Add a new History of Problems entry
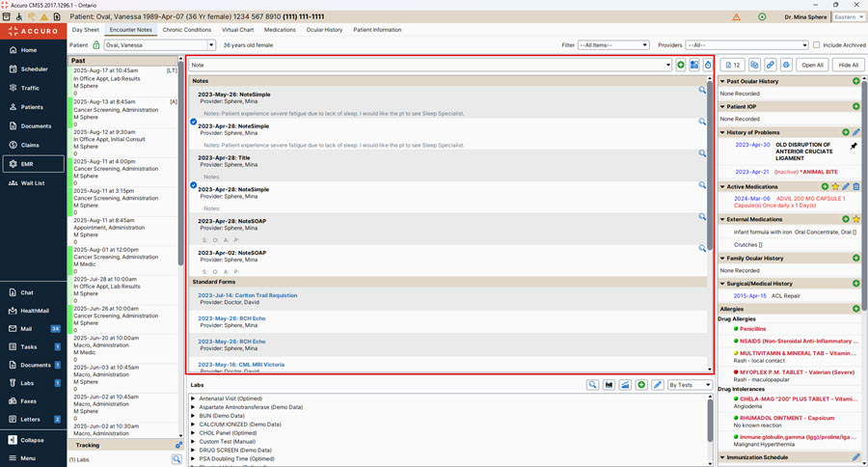Viewport: 868px width, 467px height. [846, 131]
